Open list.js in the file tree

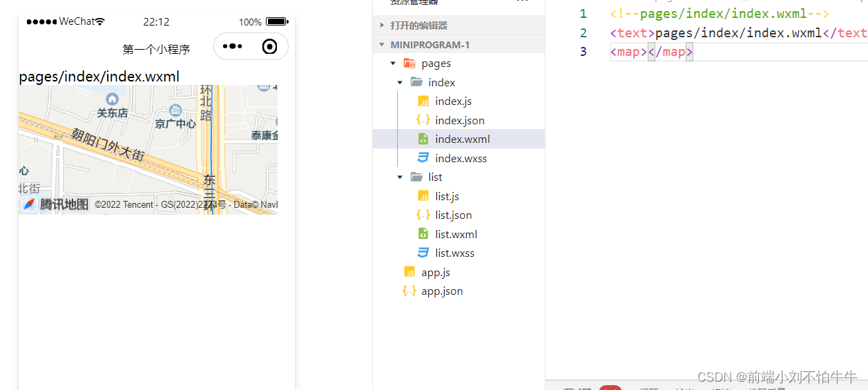pyautogui.click(x=447, y=196)
